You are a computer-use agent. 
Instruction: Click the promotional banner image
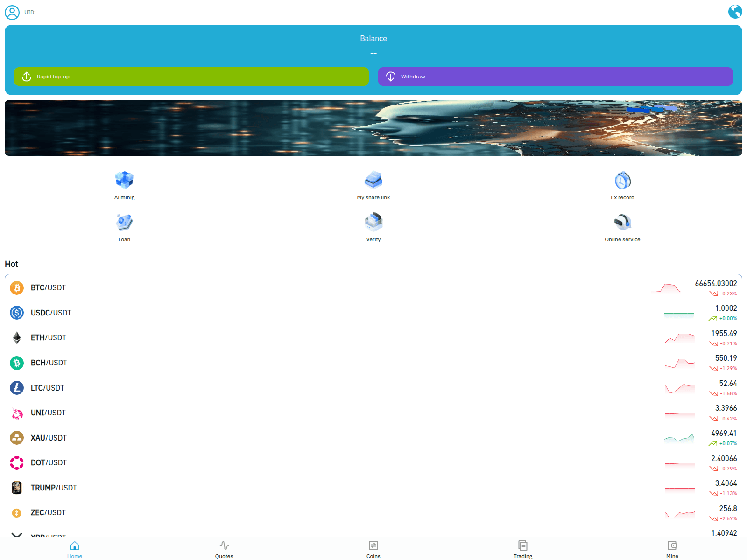[x=373, y=128]
